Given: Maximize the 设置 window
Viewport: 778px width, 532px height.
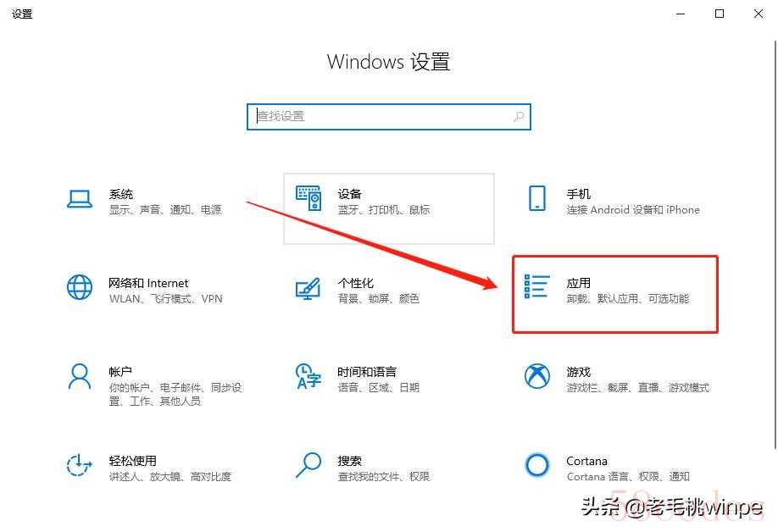Looking at the screenshot, I should (x=720, y=14).
